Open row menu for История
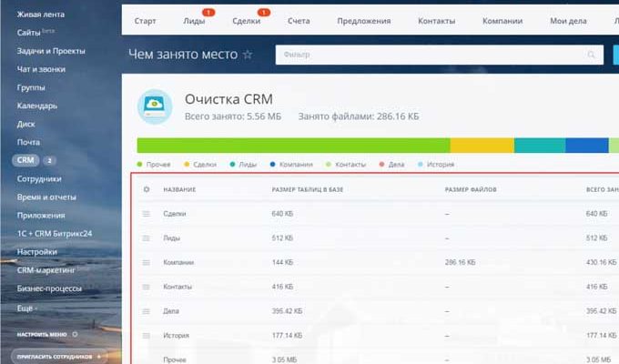619x364 pixels. (146, 336)
